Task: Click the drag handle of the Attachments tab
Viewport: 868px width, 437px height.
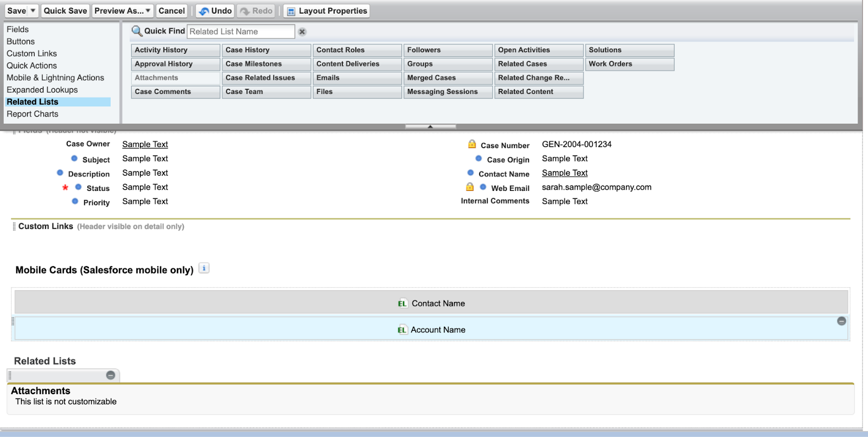Action: (x=10, y=375)
